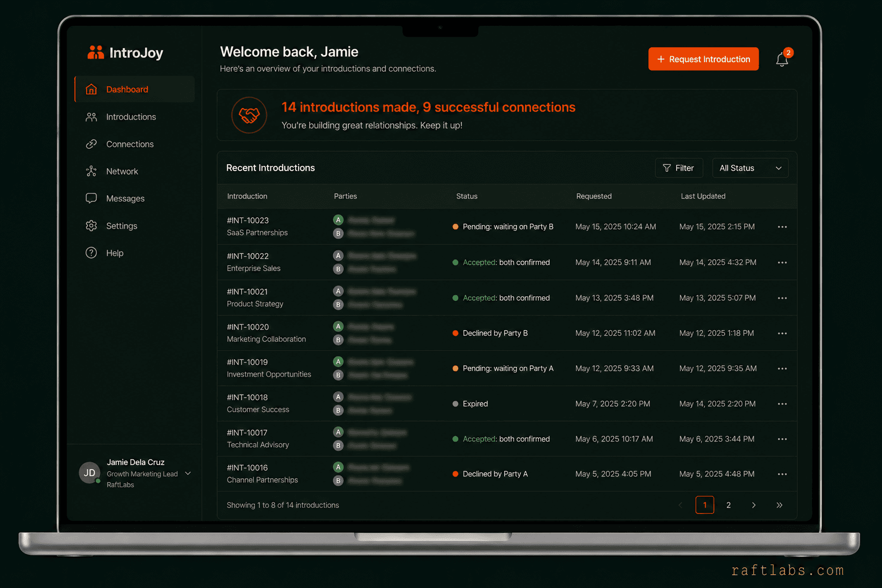Click Party A badge for #INT-10023
Image resolution: width=882 pixels, height=588 pixels.
(338, 220)
